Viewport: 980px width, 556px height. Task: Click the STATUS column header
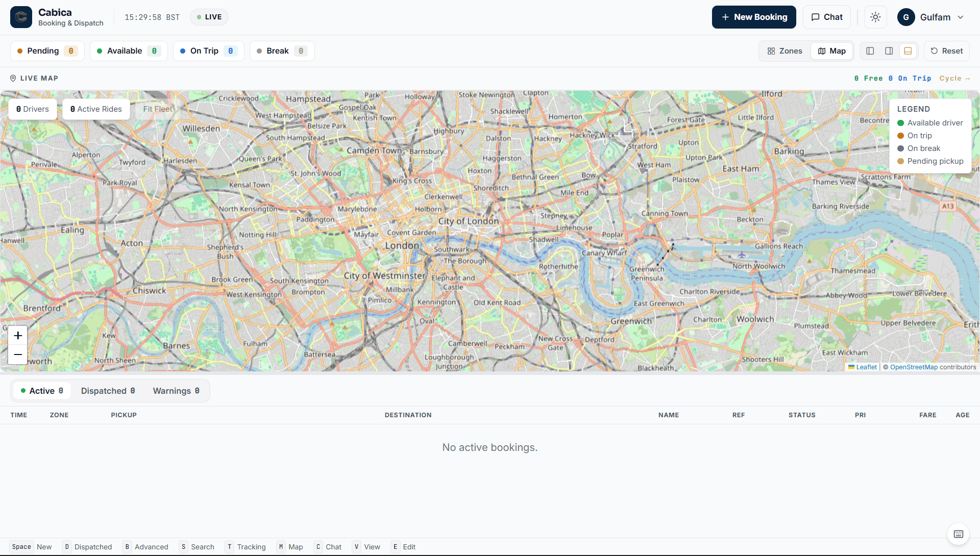tap(802, 415)
